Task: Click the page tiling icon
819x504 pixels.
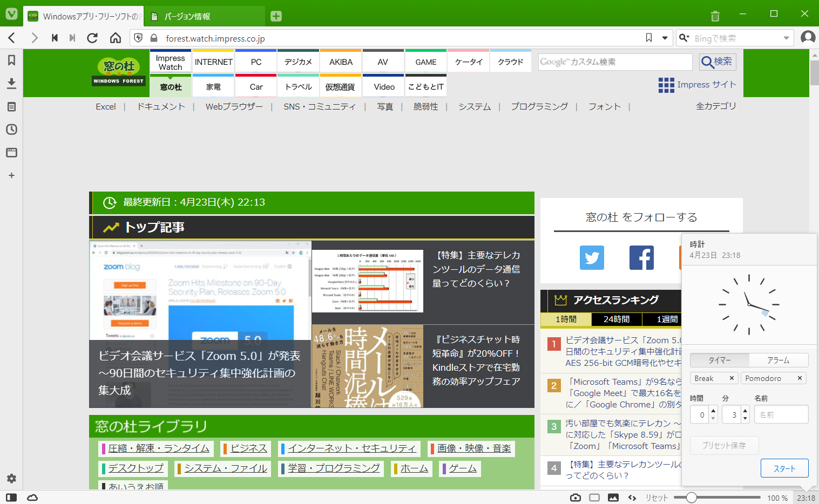Action: pyautogui.click(x=594, y=498)
